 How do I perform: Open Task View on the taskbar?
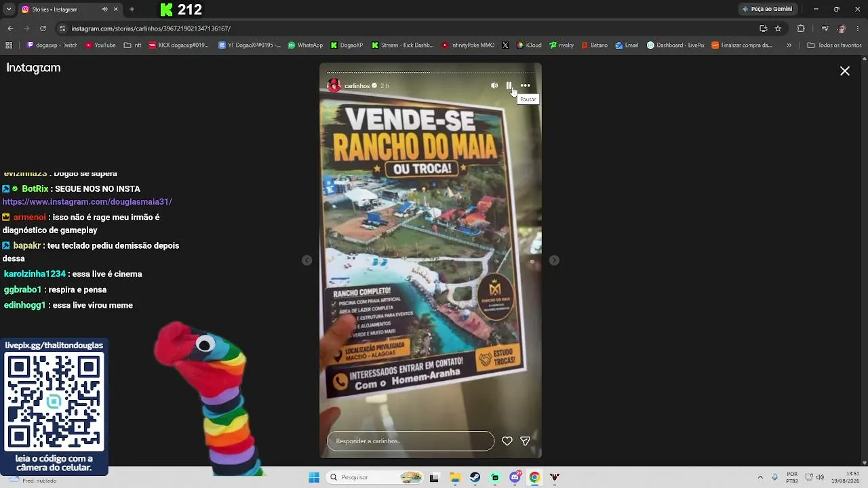(434, 477)
